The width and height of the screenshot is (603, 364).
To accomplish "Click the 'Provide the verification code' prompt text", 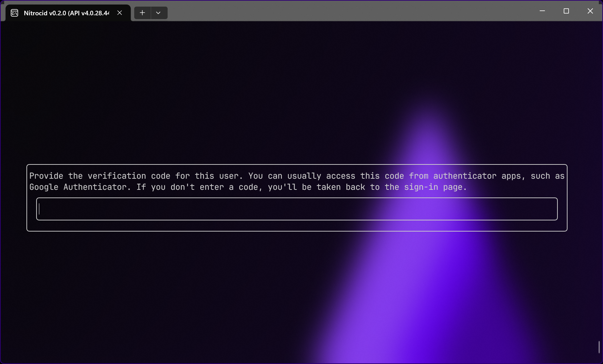I will click(x=297, y=181).
